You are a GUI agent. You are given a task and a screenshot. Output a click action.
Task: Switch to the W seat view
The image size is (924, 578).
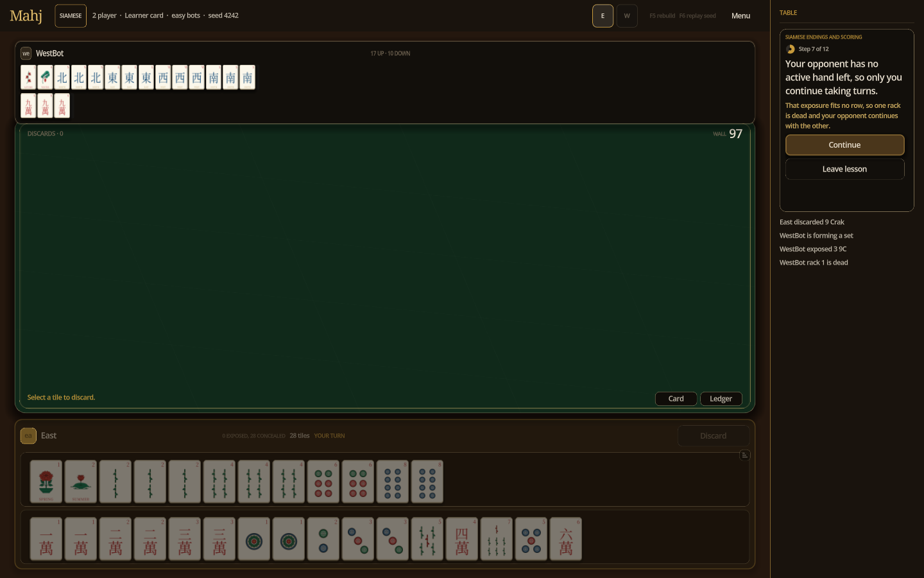click(627, 16)
